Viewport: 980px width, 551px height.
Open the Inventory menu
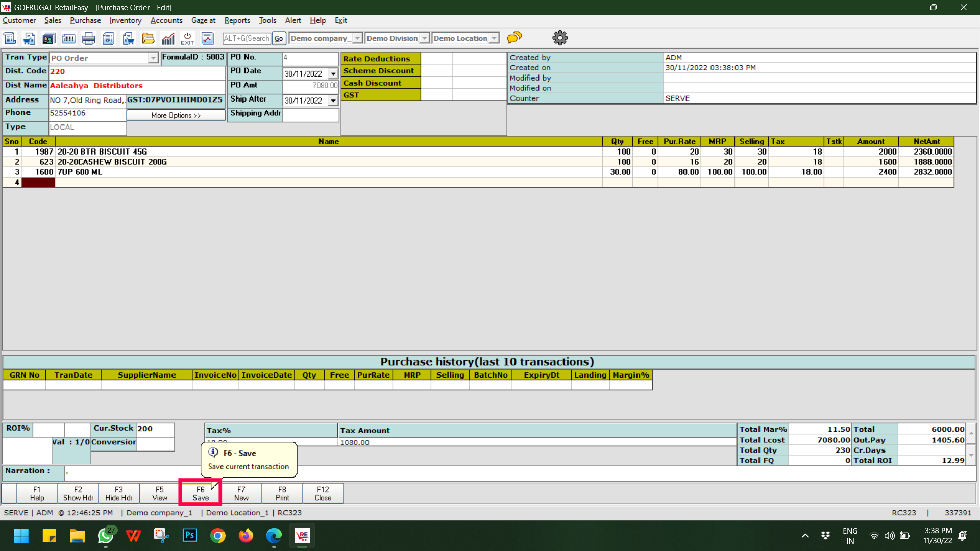pyautogui.click(x=125, y=20)
